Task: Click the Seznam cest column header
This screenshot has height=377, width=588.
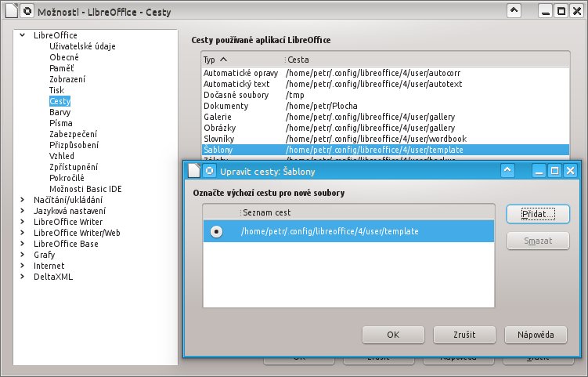Action: (x=366, y=212)
